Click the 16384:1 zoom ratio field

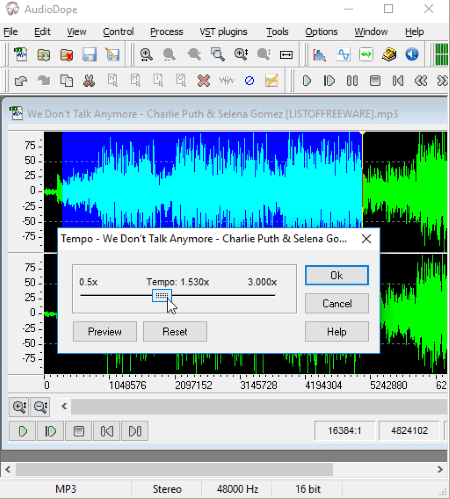pyautogui.click(x=344, y=431)
